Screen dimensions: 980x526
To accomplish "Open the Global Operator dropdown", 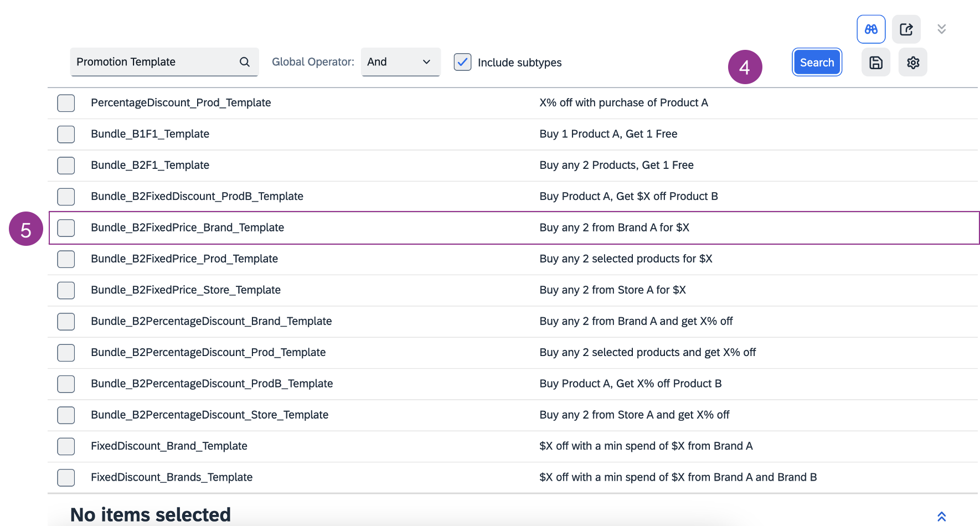I will (x=400, y=62).
